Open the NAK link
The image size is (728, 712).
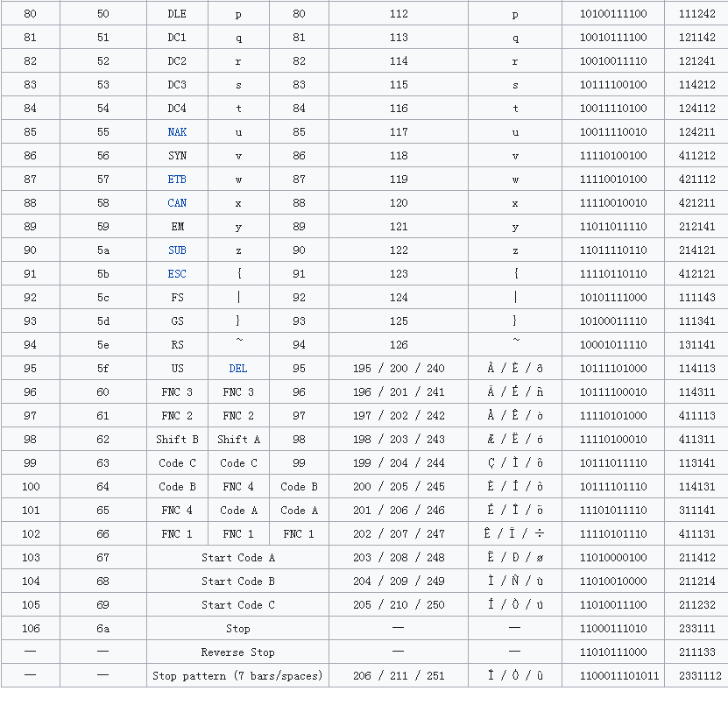pyautogui.click(x=177, y=132)
